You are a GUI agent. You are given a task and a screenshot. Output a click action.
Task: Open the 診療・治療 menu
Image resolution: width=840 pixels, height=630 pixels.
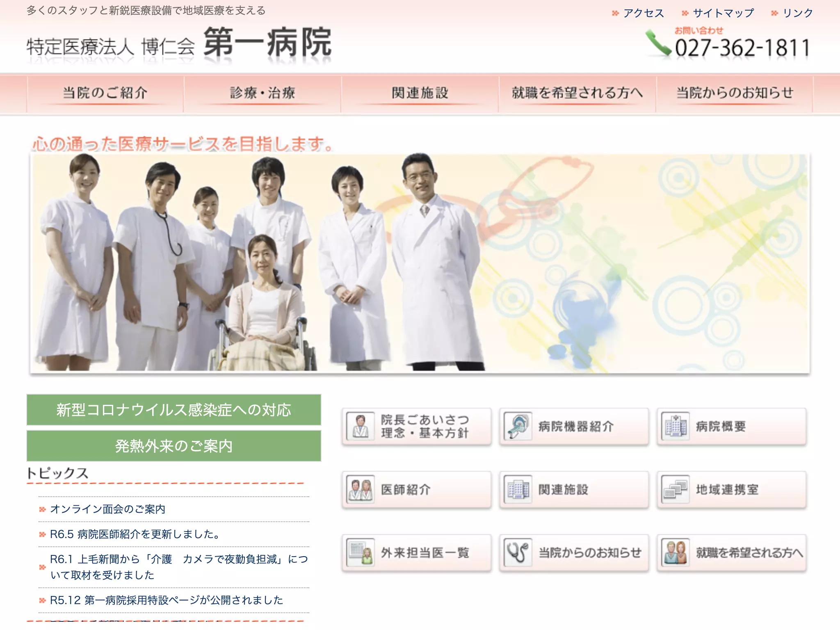[262, 93]
